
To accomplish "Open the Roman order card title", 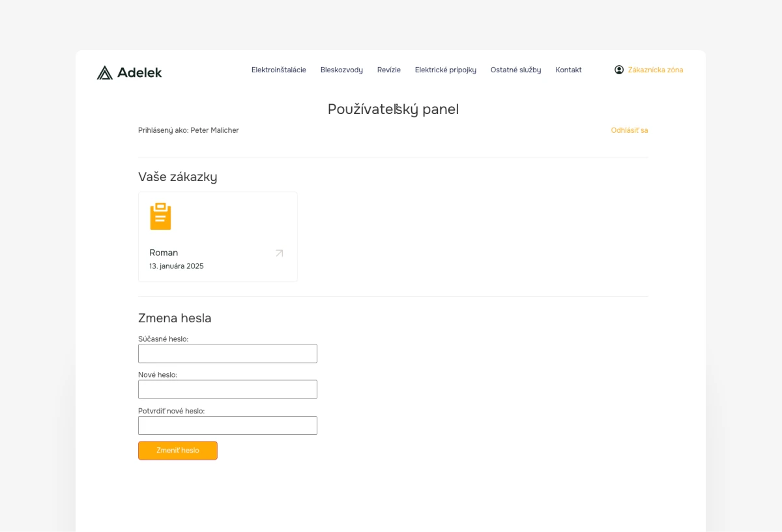I will 164,253.
